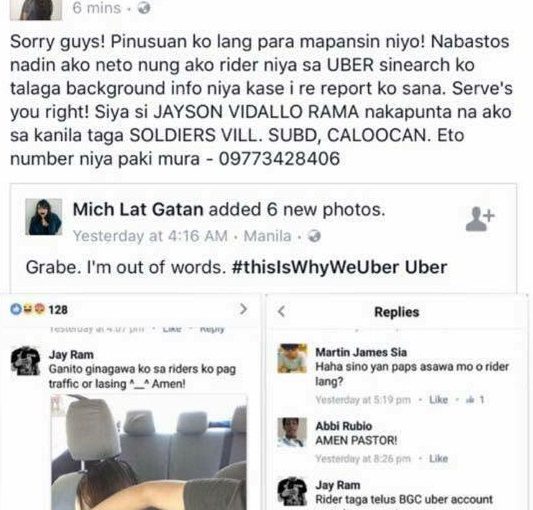Click Jay Ram's avatar in the left comment
The image size is (533, 510).
click(25, 361)
